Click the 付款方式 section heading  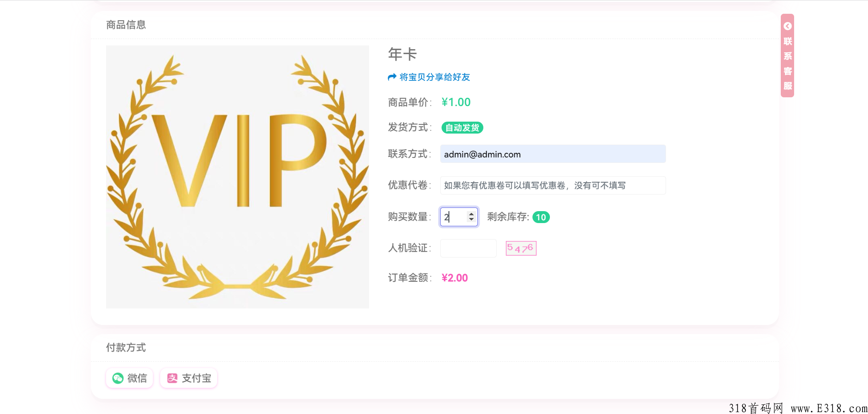(x=126, y=347)
